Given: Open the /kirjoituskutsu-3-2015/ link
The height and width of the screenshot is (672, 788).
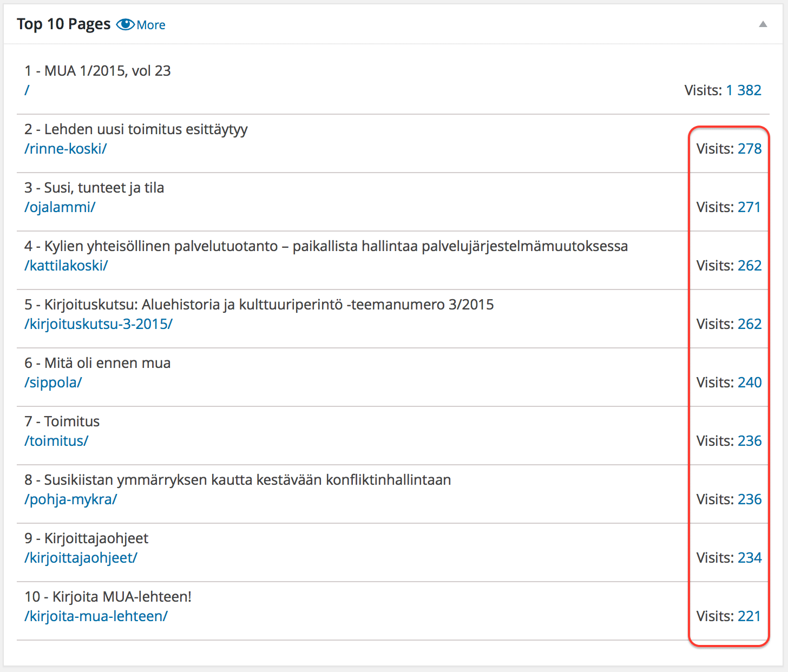Looking at the screenshot, I should tap(98, 324).
